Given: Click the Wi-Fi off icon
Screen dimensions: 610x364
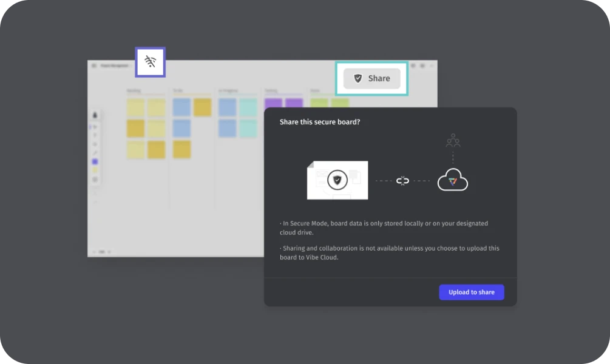Looking at the screenshot, I should [150, 62].
